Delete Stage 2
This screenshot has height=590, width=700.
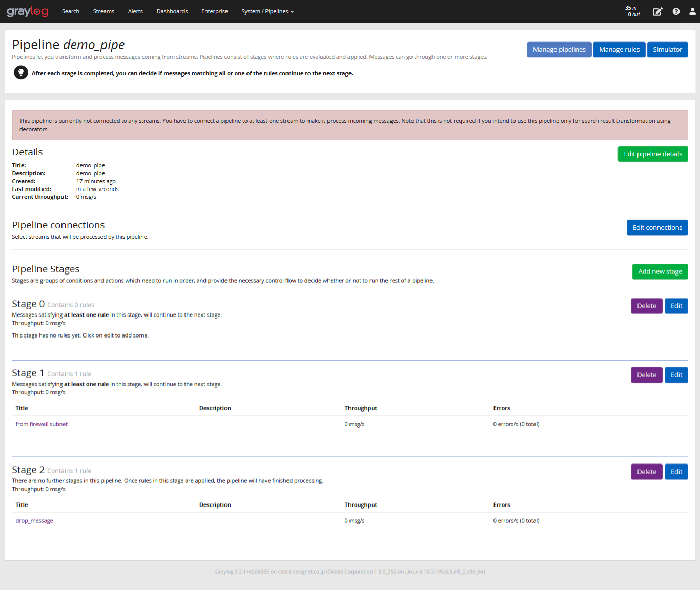tap(647, 472)
